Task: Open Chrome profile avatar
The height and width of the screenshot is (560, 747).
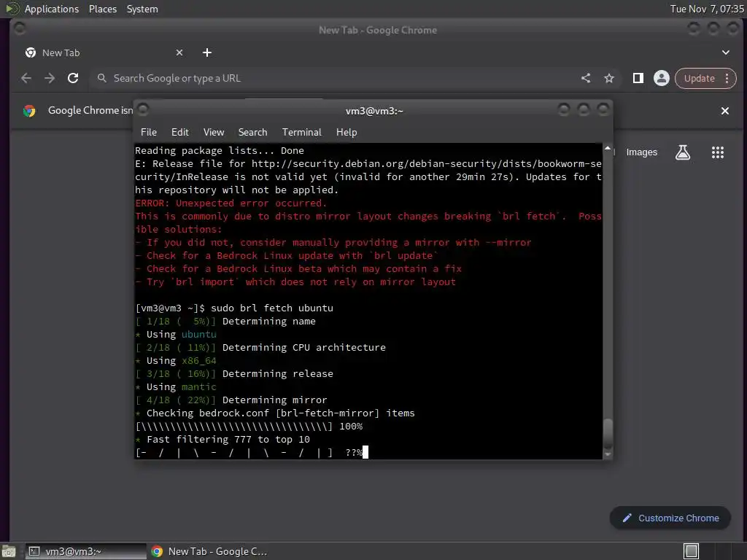Action: 661,78
